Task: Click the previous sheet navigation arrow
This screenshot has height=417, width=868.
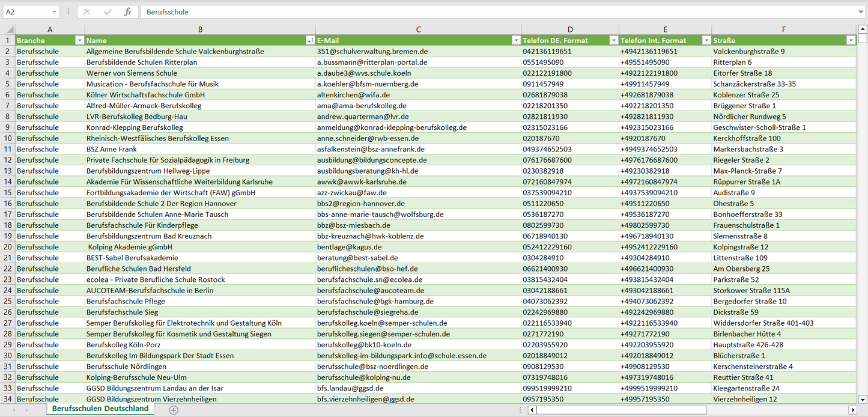Action: point(13,410)
